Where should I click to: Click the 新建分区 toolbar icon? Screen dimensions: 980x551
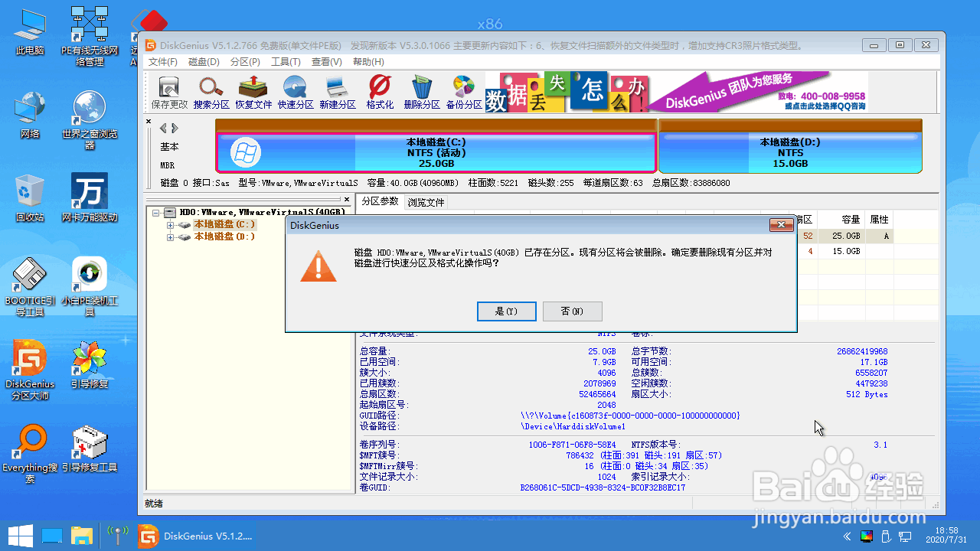pos(338,93)
